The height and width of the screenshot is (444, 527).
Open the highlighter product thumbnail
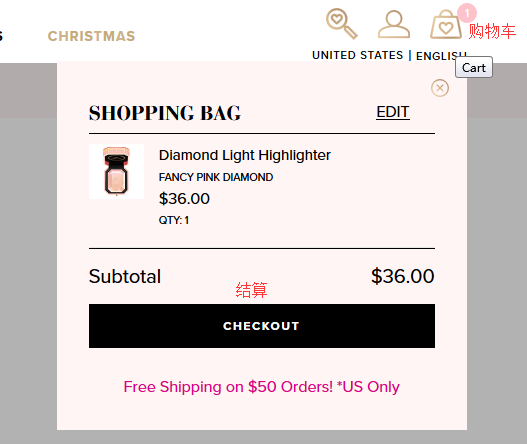116,171
